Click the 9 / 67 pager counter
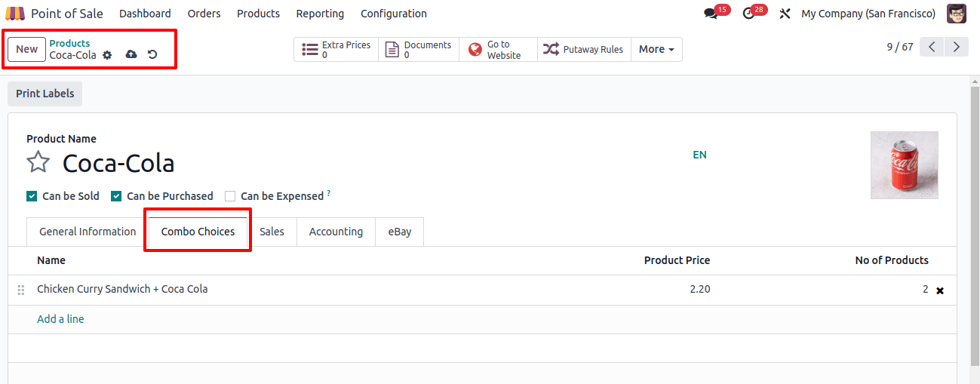This screenshot has width=980, height=384. tap(900, 47)
